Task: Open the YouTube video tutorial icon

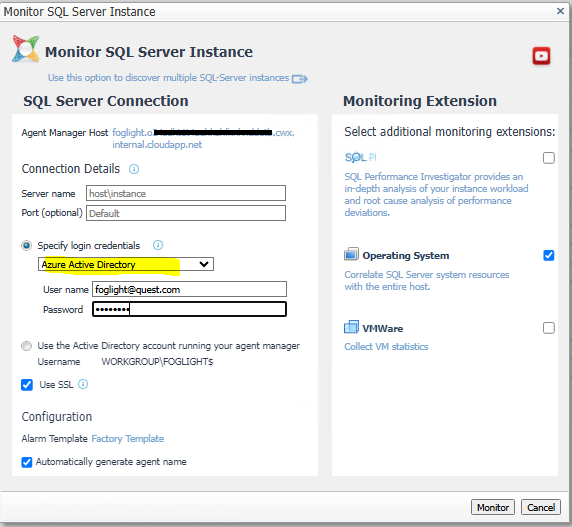Action: pos(541,56)
